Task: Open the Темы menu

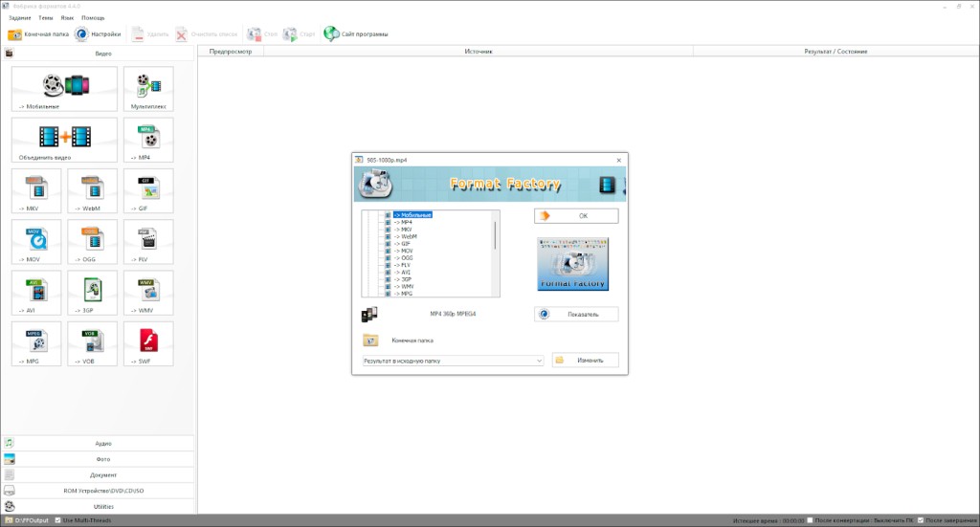Action: [x=46, y=18]
